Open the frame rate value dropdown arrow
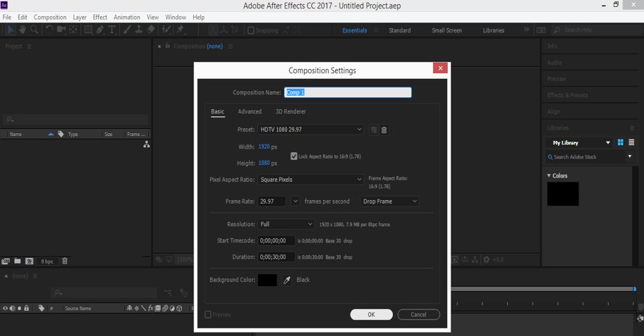 point(296,201)
